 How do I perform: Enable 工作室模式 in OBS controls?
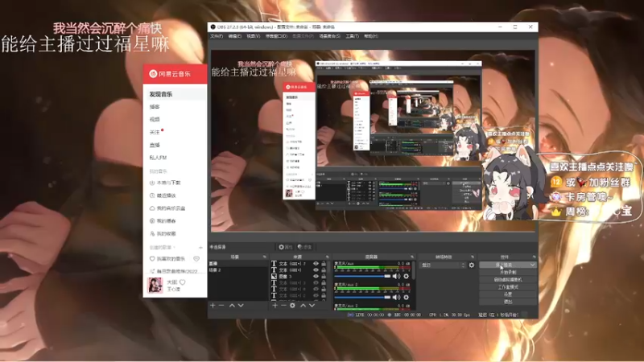point(508,287)
